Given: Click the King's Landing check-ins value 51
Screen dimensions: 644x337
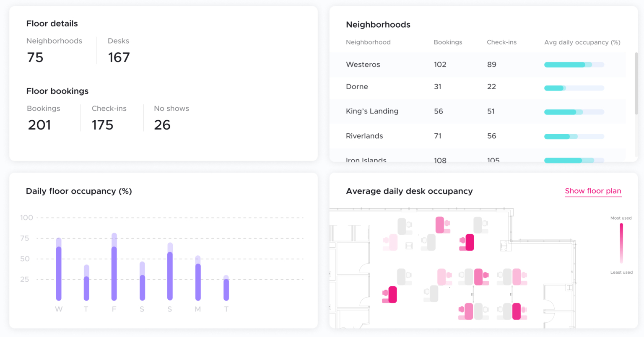Looking at the screenshot, I should pyautogui.click(x=491, y=111).
